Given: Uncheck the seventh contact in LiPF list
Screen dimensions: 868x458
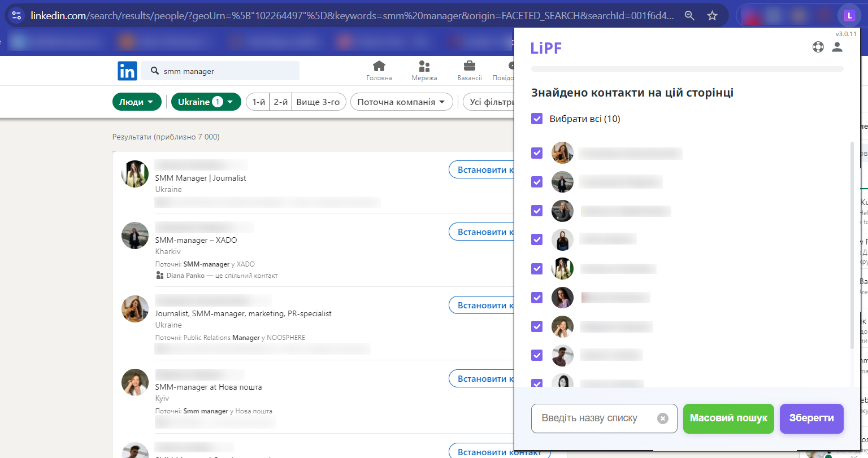Looking at the screenshot, I should click(537, 326).
